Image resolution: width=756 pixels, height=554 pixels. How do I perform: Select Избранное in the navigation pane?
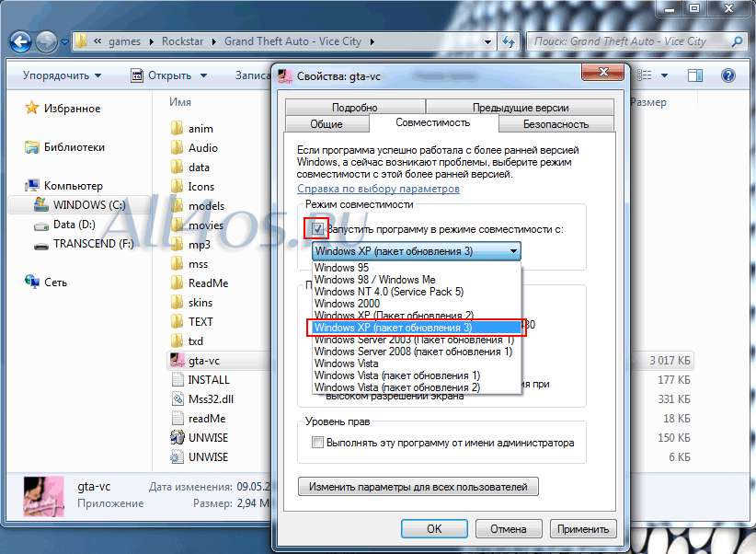point(63,108)
